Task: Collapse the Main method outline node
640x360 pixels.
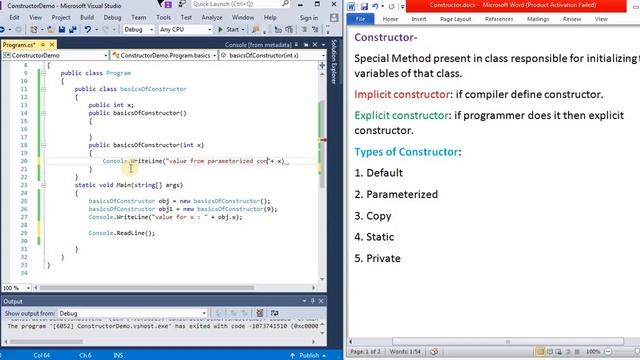Action: [x=43, y=185]
